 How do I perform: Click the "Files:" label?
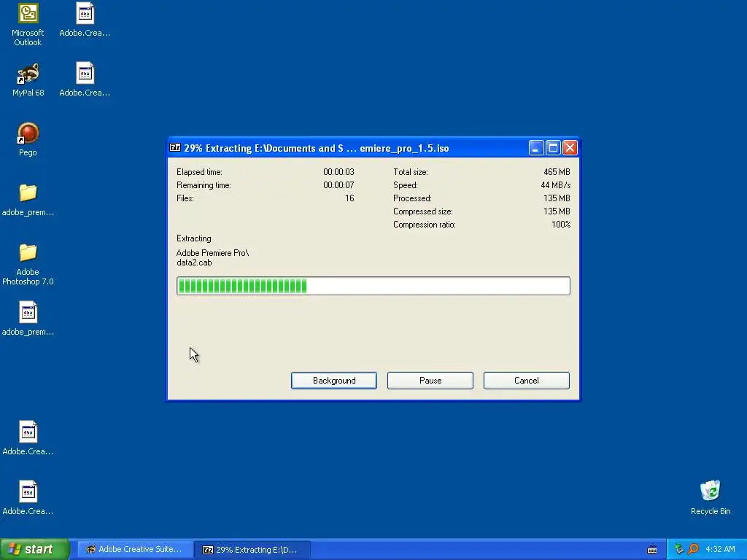[185, 198]
